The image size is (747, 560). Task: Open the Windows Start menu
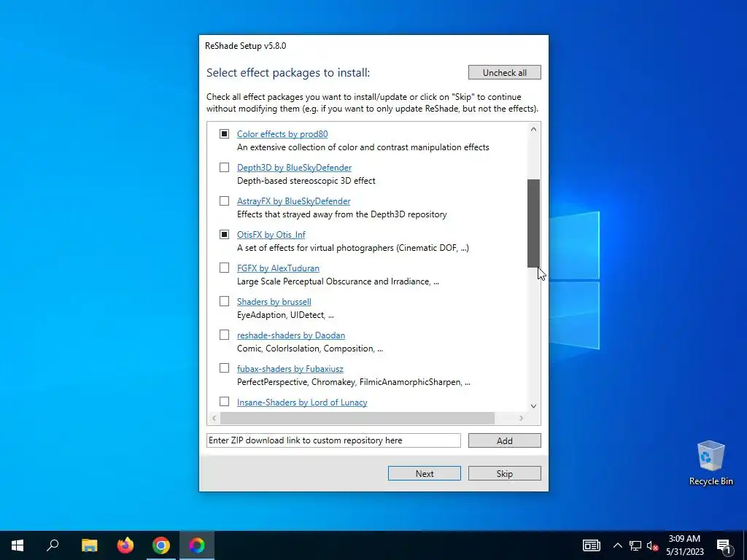click(x=18, y=545)
